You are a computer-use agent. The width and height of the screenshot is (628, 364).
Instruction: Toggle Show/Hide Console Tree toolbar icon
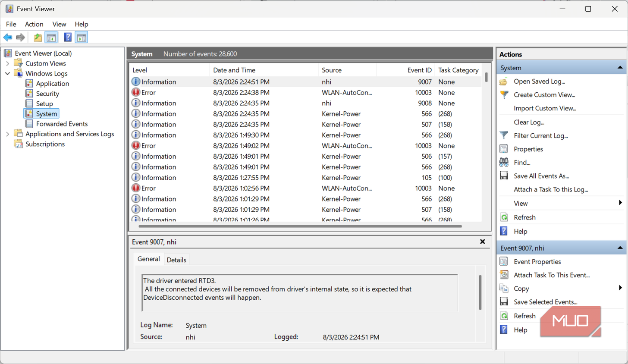click(x=51, y=38)
